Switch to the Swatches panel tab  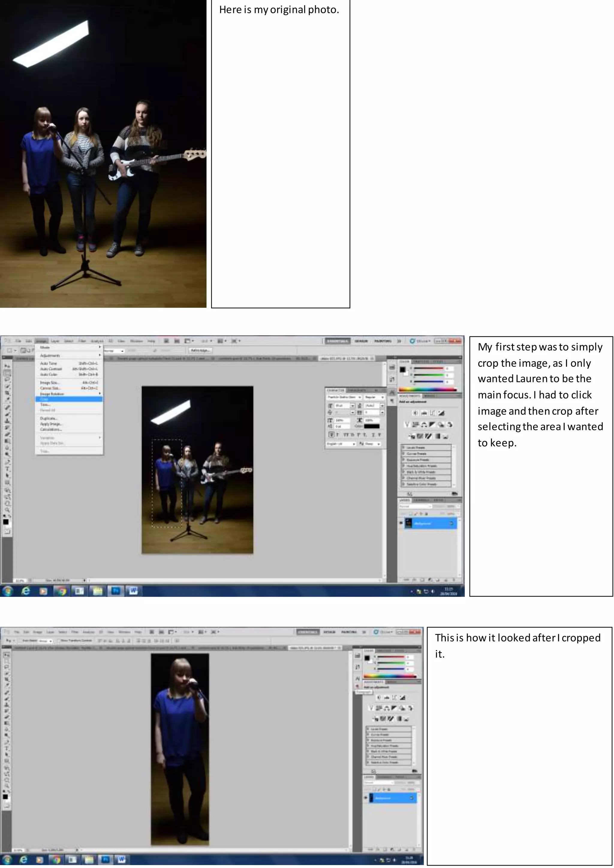pos(420,362)
